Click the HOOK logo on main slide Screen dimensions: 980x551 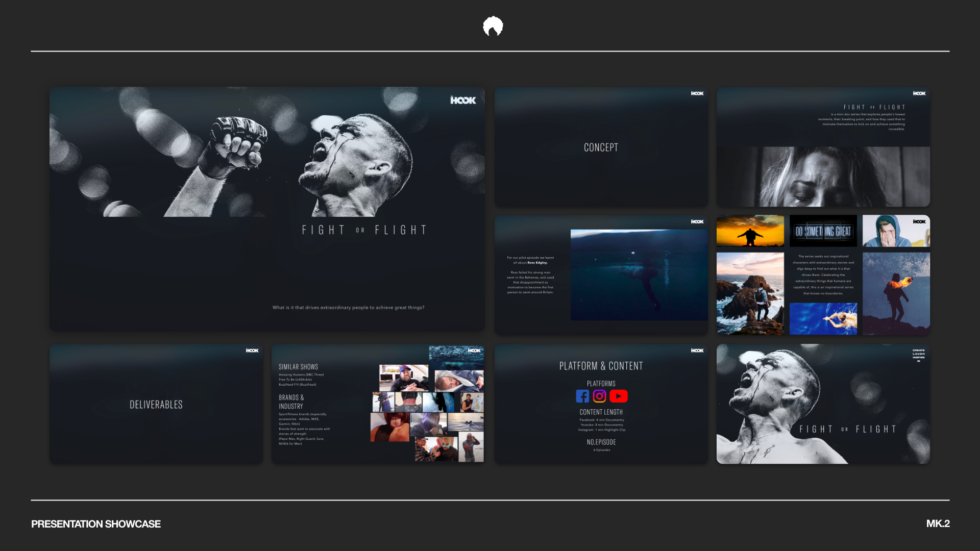point(463,101)
